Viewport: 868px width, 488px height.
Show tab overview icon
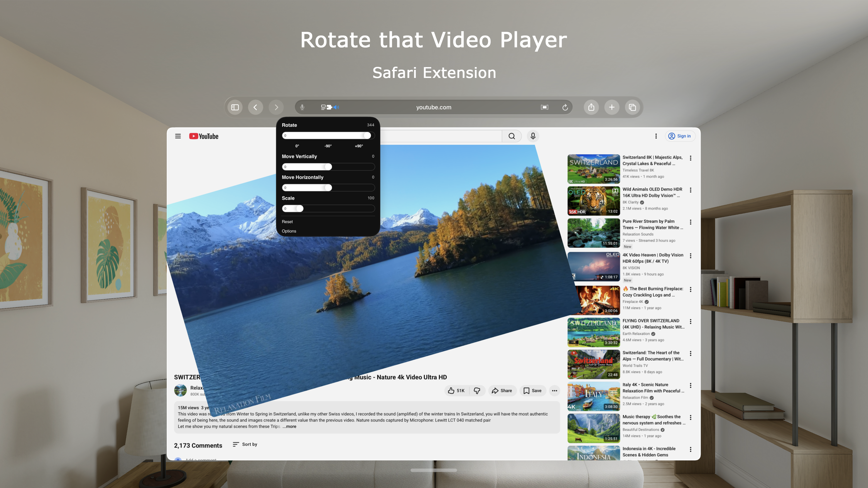point(632,107)
